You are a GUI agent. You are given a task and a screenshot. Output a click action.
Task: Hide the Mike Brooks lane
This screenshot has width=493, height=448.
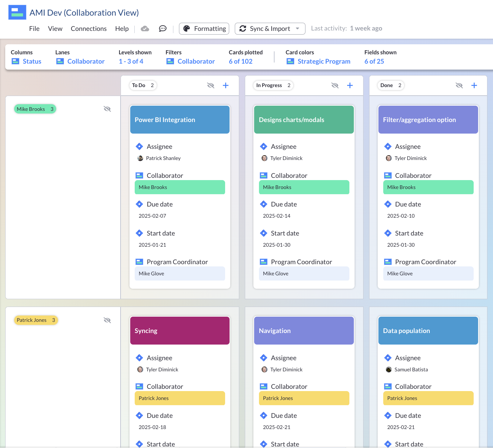107,109
